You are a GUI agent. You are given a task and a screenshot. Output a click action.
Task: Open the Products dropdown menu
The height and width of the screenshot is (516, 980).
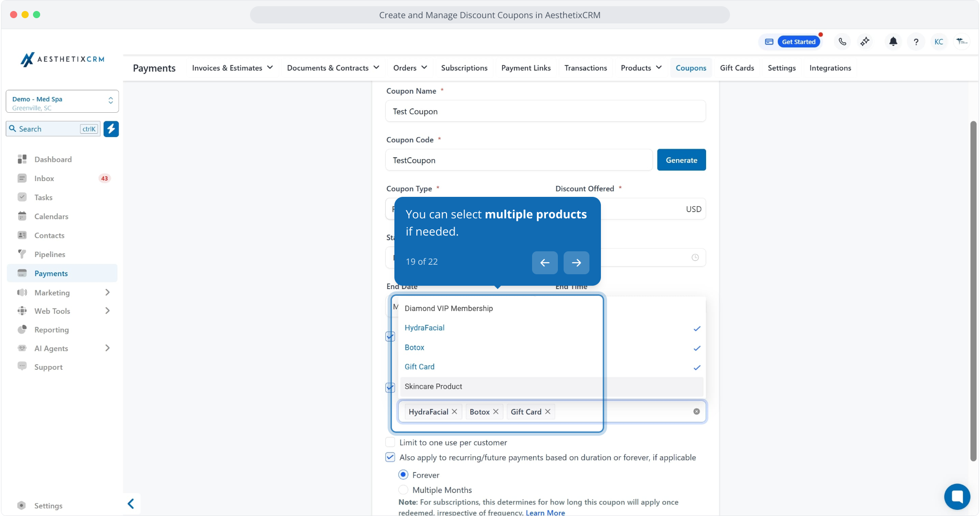(x=641, y=68)
